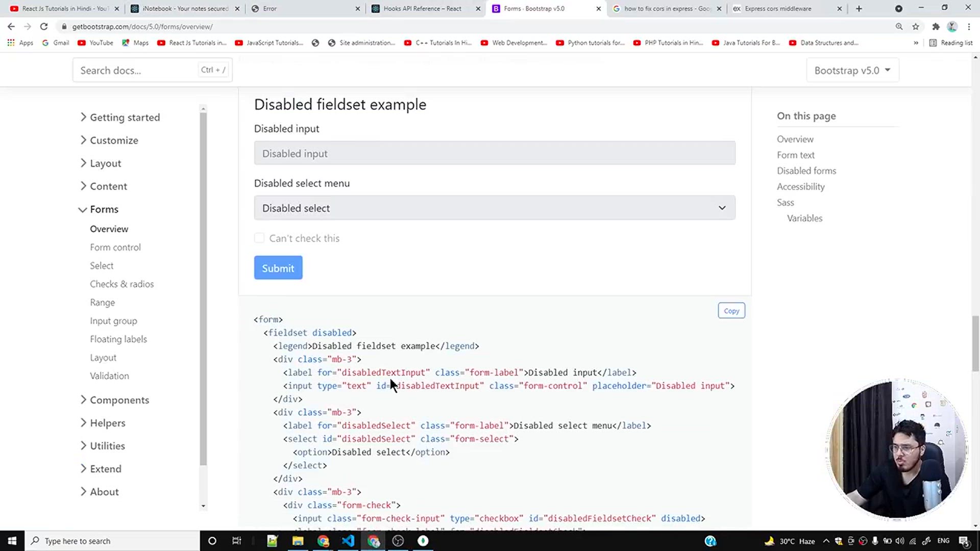Bookmark this page with the star icon
Screen dimensions: 980x551
coord(916,27)
